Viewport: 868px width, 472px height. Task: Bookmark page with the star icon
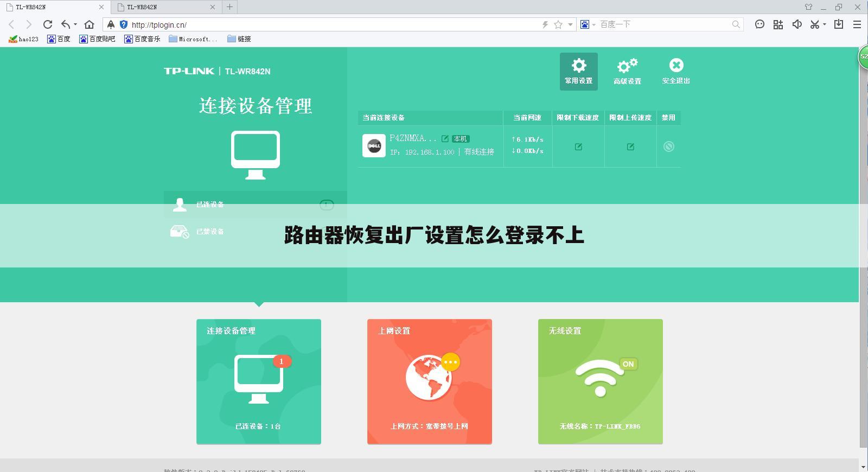(558, 24)
